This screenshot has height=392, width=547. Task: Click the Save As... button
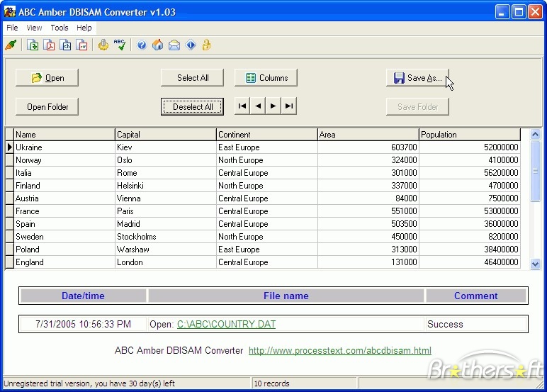click(x=417, y=78)
